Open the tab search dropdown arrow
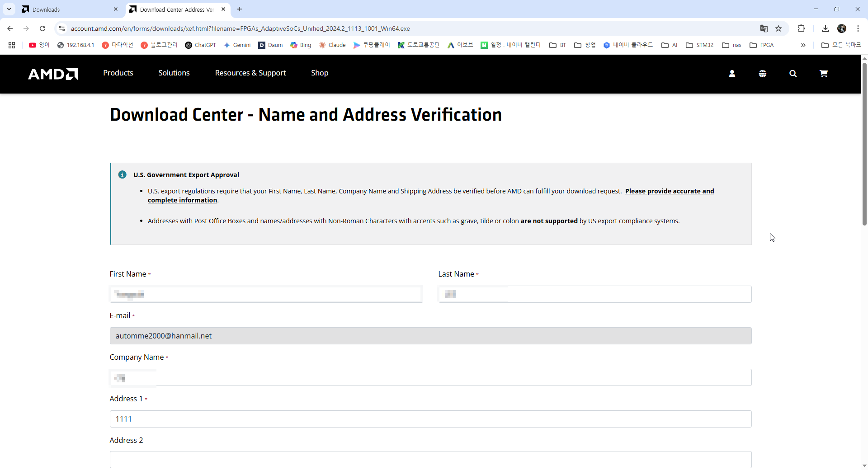The height and width of the screenshot is (470, 868). [9, 9]
